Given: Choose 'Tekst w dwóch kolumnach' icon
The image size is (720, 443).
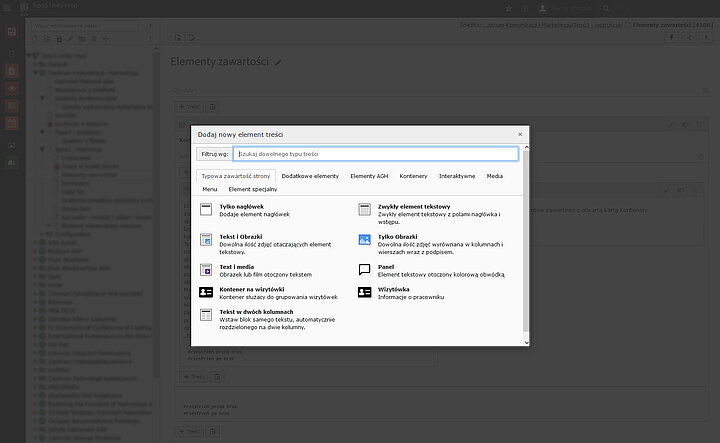Looking at the screenshot, I should click(x=207, y=315).
